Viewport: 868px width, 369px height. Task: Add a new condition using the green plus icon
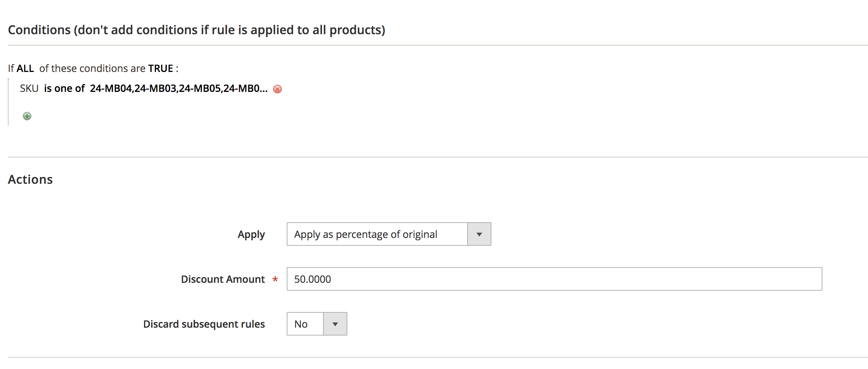pyautogui.click(x=26, y=116)
